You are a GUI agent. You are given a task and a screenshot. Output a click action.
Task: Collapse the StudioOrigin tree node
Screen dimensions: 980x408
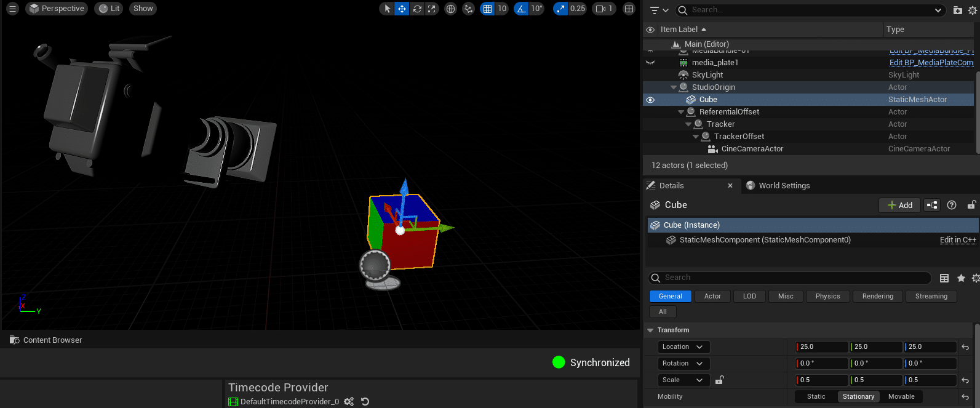coord(674,87)
